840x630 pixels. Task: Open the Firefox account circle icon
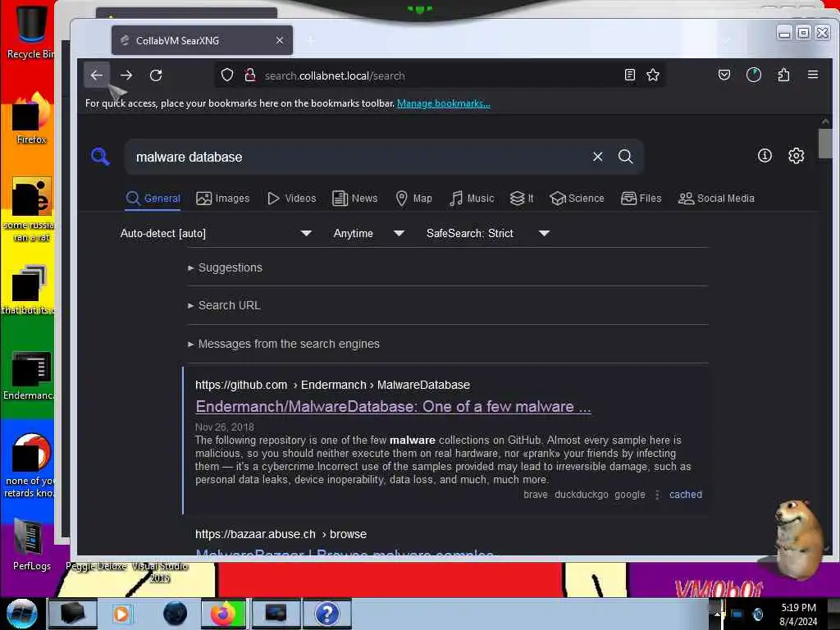click(754, 75)
